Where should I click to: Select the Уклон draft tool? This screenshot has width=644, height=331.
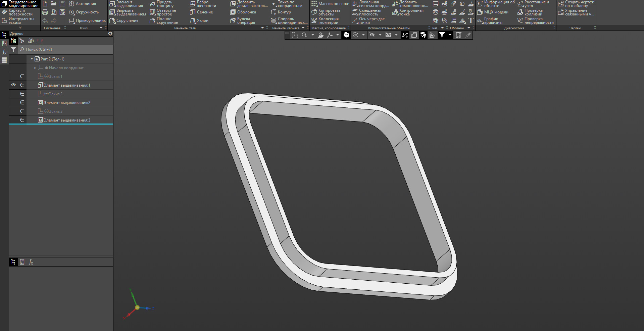[x=199, y=20]
